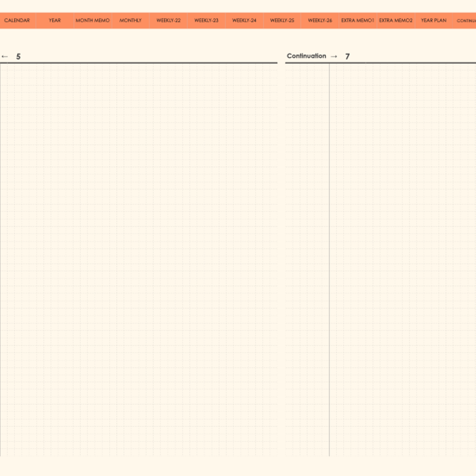Screen dimensions: 476x476
Task: Open the EXTRA MEMO2 tab
Action: [396, 20]
